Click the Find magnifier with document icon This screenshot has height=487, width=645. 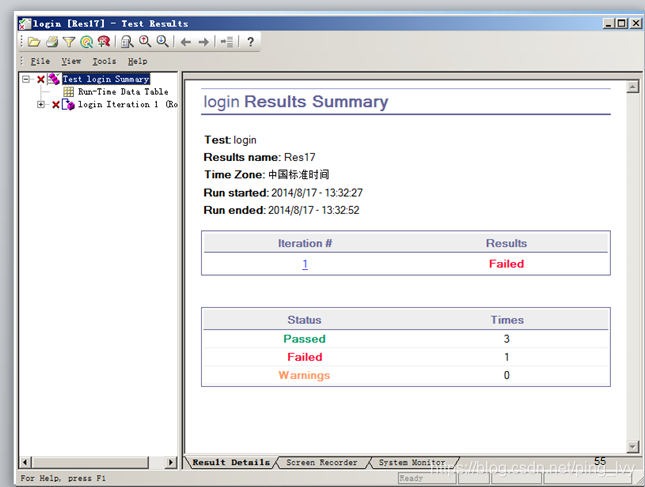tap(127, 42)
